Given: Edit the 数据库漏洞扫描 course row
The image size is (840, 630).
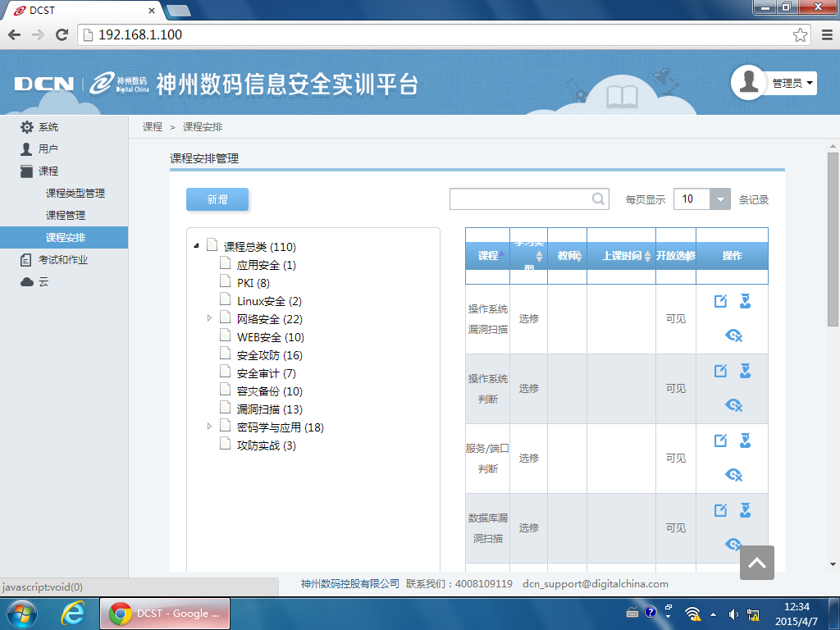Looking at the screenshot, I should pos(720,510).
